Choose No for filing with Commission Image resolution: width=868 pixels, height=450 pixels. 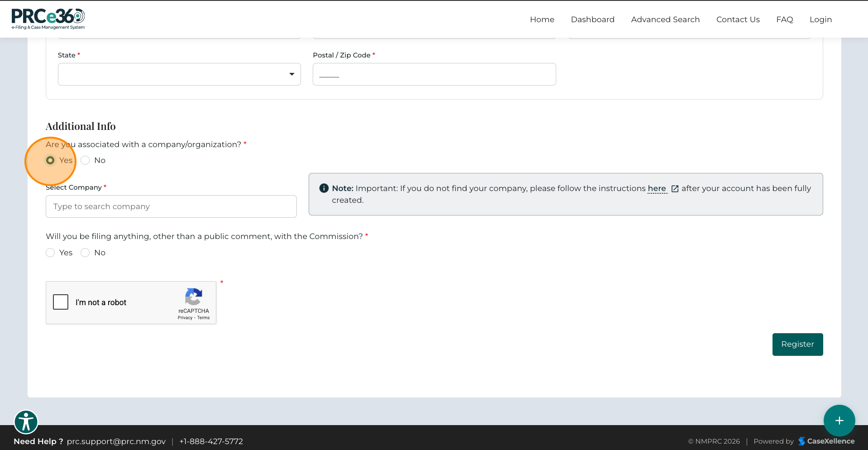(x=85, y=253)
